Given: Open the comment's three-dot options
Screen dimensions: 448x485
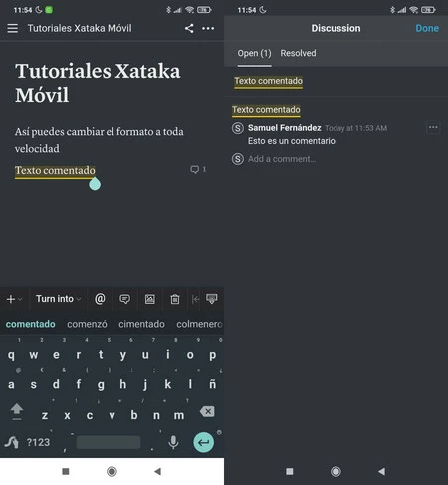Looking at the screenshot, I should 433,127.
